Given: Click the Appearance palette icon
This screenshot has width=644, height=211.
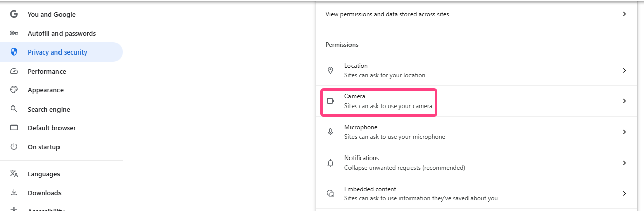Looking at the screenshot, I should pyautogui.click(x=14, y=90).
